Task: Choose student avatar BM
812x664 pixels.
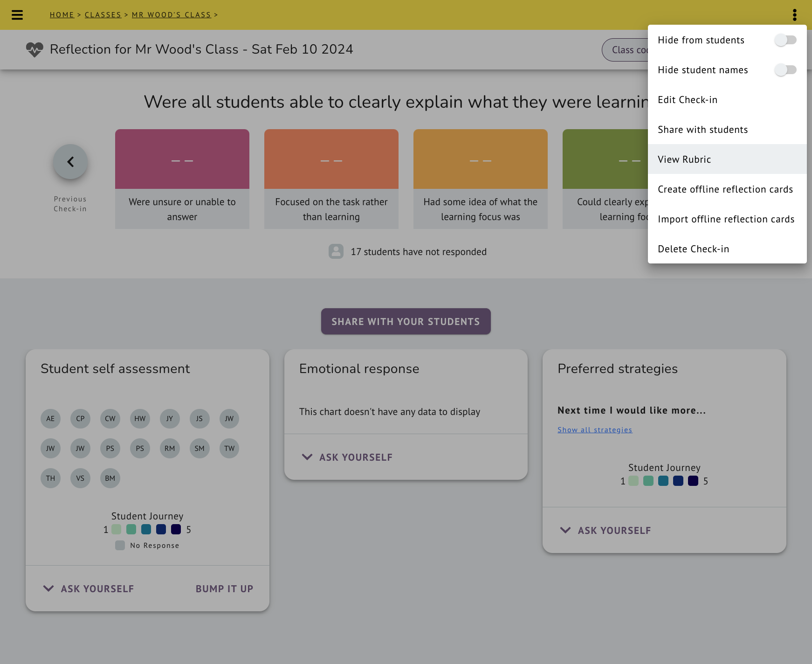Action: coord(110,478)
